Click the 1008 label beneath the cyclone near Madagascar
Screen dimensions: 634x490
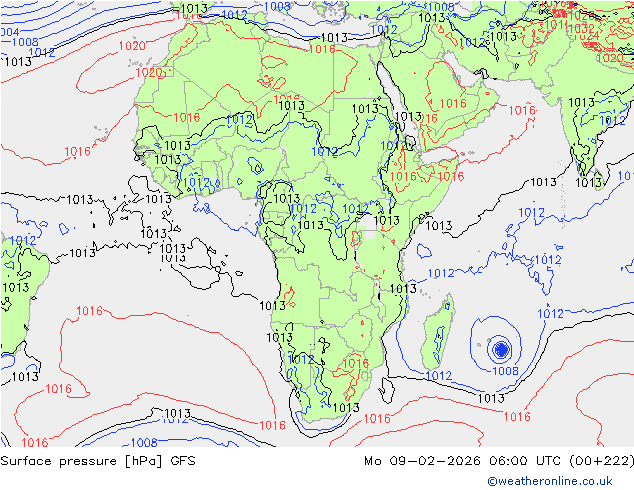(x=505, y=371)
